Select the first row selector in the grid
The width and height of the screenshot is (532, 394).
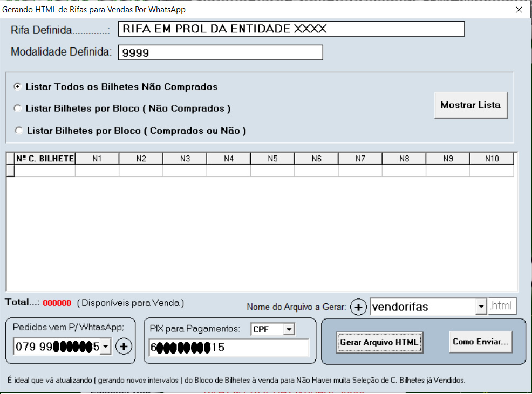(10, 171)
